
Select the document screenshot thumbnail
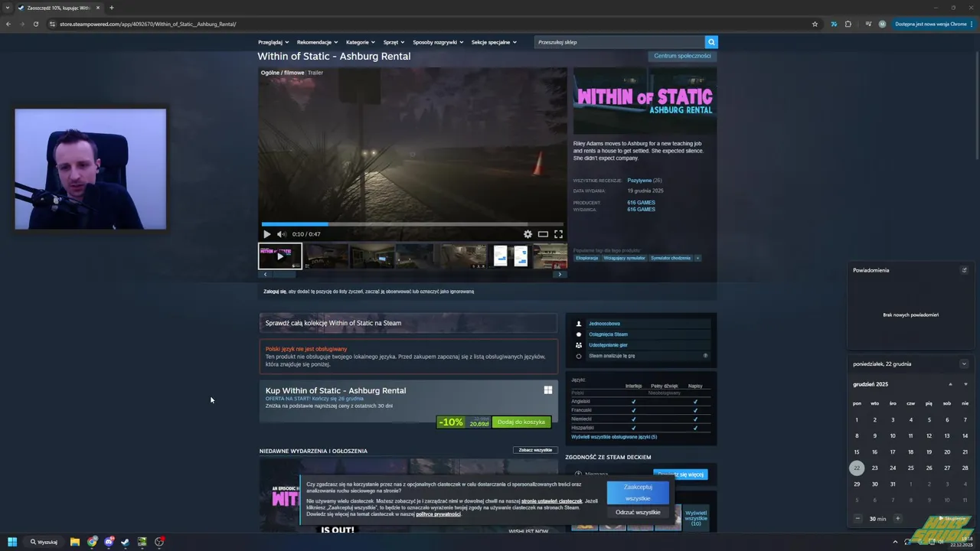(510, 256)
